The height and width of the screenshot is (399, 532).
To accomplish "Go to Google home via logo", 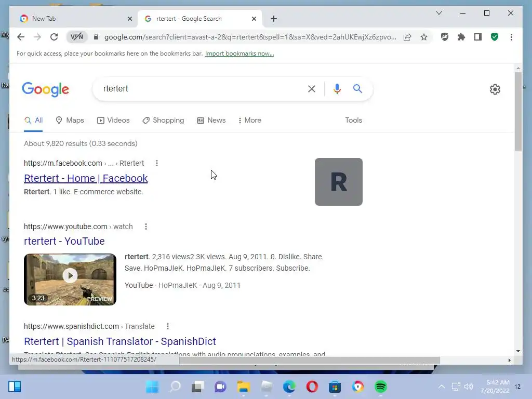I will click(46, 89).
